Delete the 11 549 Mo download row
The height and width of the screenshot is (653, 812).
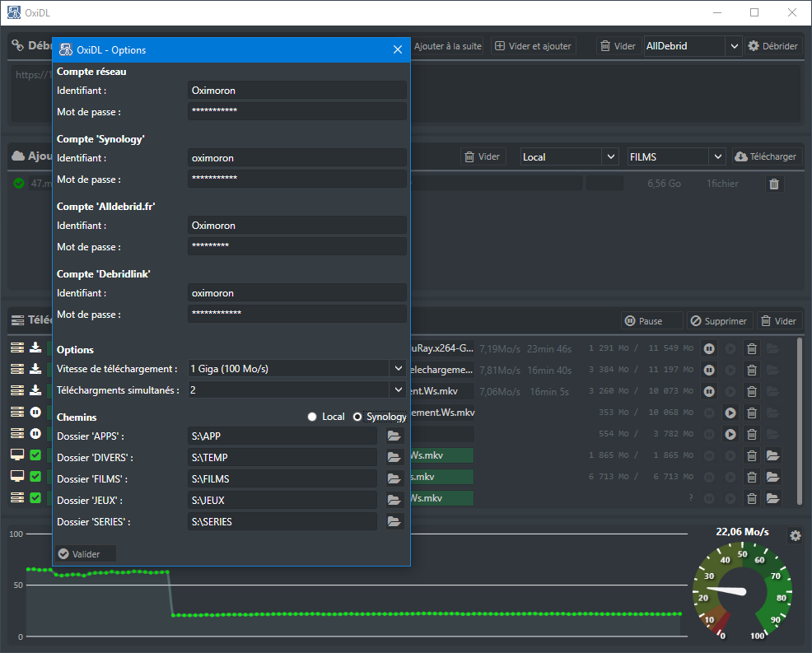[x=751, y=348]
